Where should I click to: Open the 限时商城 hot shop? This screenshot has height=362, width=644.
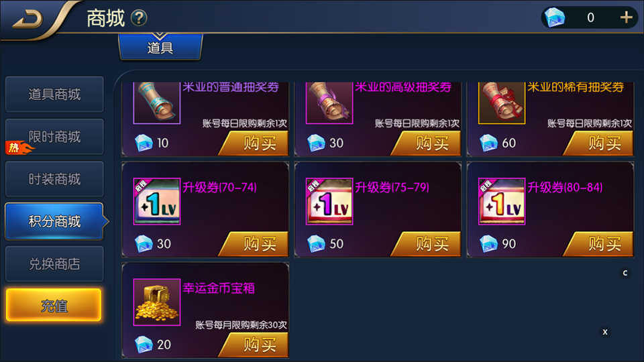(x=54, y=137)
